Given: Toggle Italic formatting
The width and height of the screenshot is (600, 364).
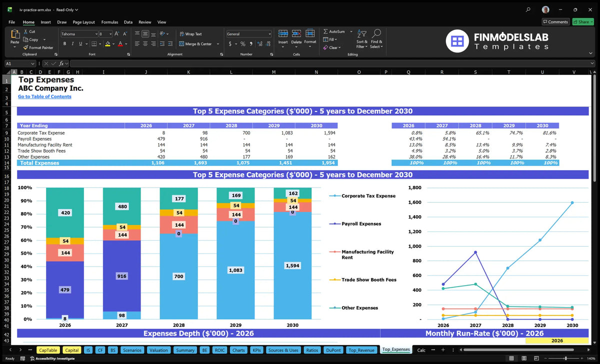Looking at the screenshot, I should 72,44.
